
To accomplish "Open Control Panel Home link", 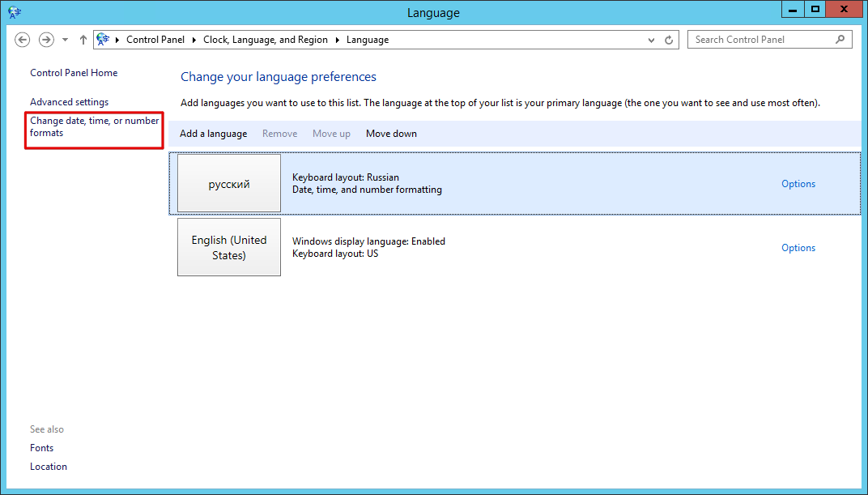I will point(74,73).
